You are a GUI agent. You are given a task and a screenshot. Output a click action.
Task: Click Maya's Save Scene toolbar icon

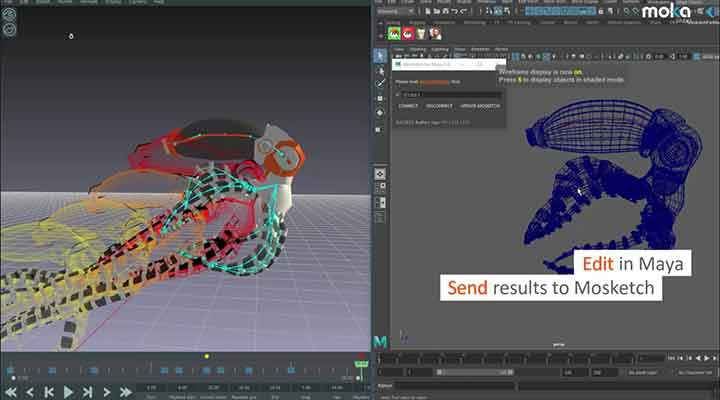tap(445, 11)
